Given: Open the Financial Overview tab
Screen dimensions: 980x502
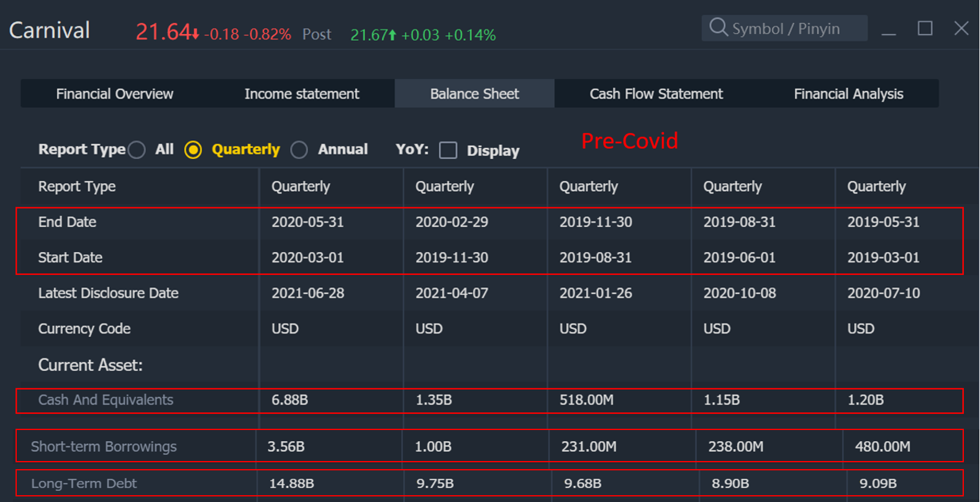Looking at the screenshot, I should coord(115,94).
